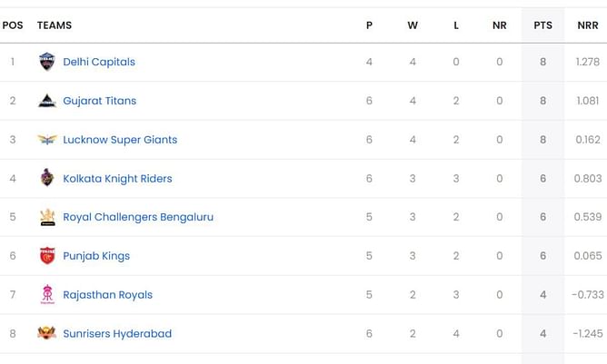This screenshot has height=364, width=607.
Task: Click the Royal Challengers Bengaluru logo
Action: pos(47,217)
